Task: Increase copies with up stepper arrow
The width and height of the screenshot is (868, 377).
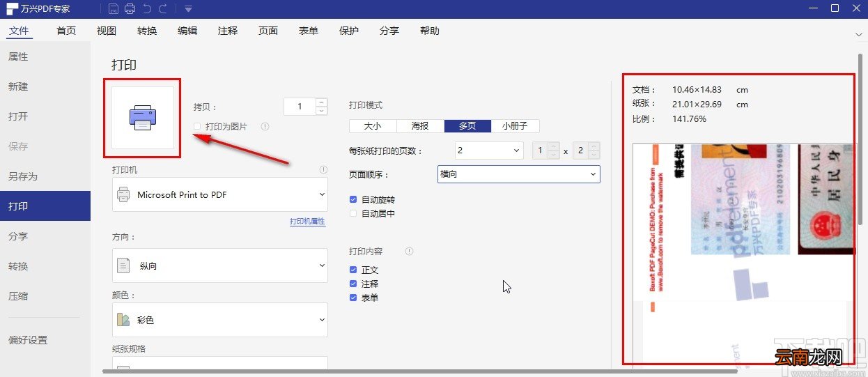Action: [321, 102]
